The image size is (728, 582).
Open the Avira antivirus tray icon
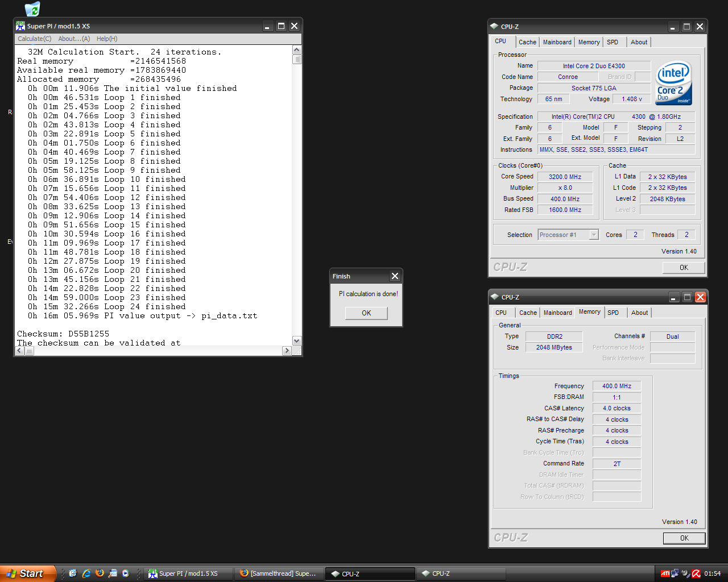pos(696,573)
